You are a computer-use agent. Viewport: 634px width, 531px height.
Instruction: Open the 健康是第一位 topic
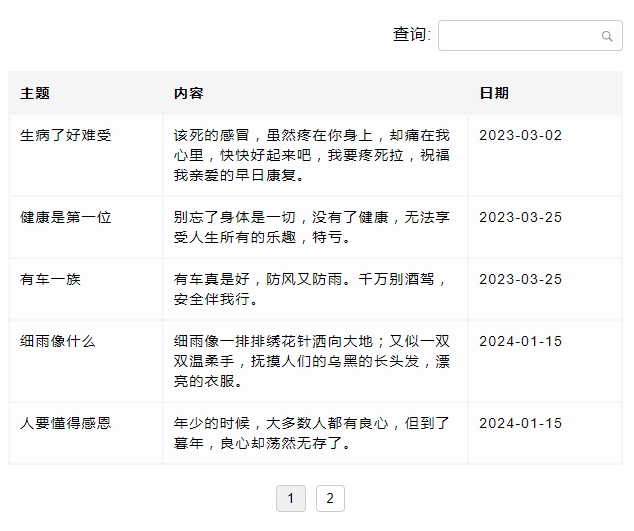click(66, 217)
